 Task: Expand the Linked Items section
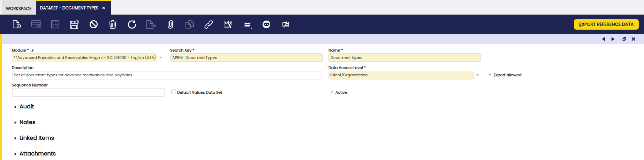tap(36, 138)
